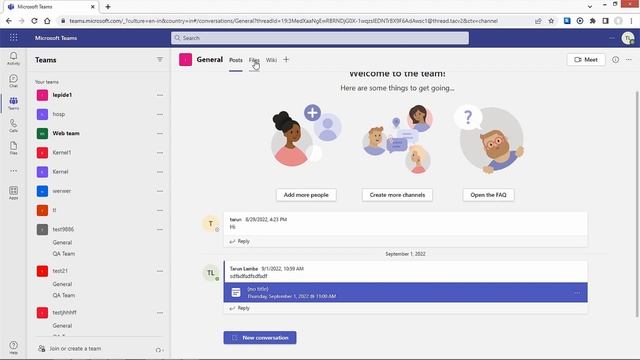This screenshot has width=640, height=360.
Task: Click the filter teams icon
Action: (x=160, y=60)
